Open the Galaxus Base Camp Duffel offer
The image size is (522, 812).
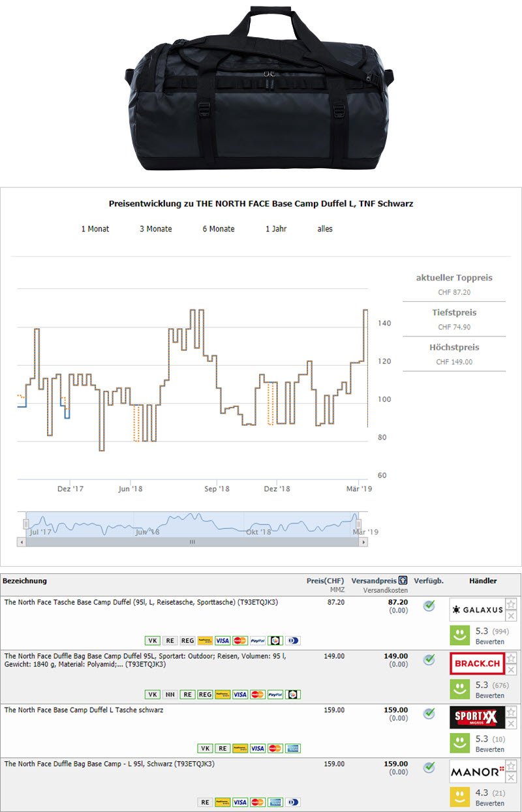click(141, 602)
